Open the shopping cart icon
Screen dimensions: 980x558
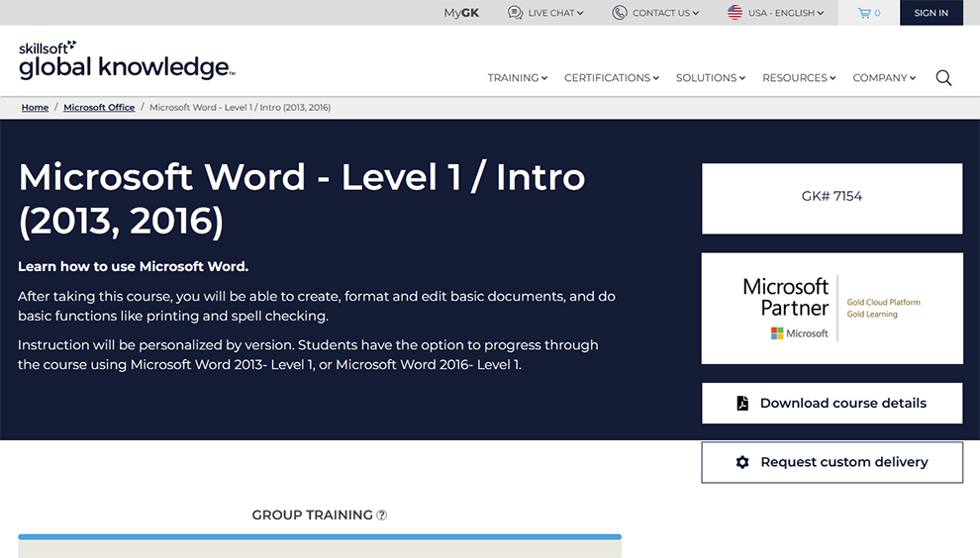click(864, 13)
